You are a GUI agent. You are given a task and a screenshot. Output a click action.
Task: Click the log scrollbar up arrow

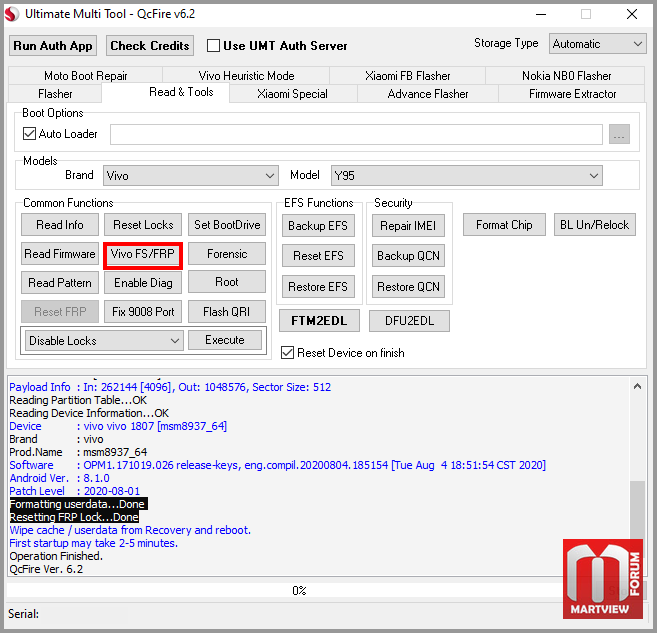coord(637,386)
